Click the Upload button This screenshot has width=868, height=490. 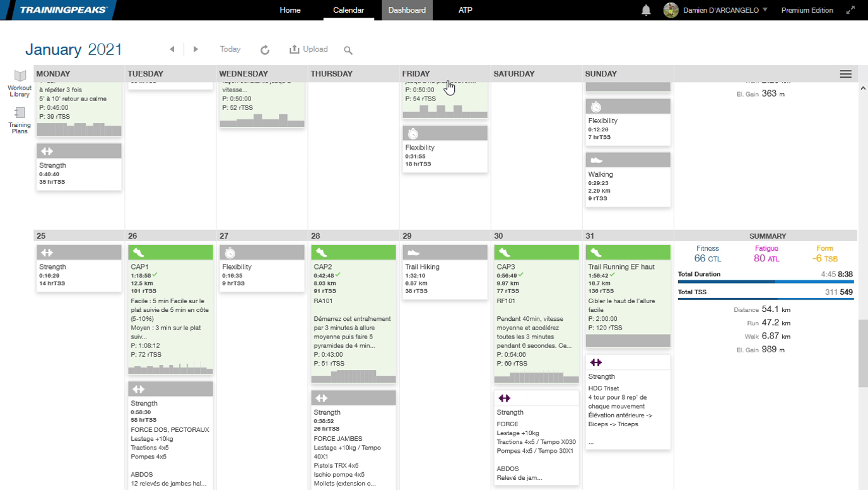tap(308, 49)
